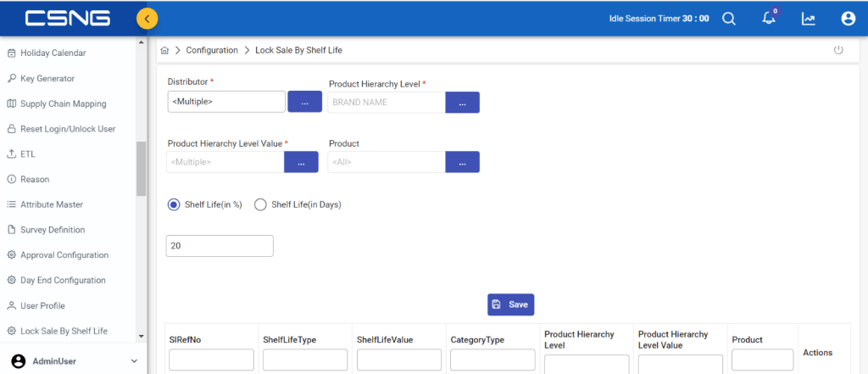Click the sidebar scrollbar thumb
The image size is (868, 374).
[142, 169]
